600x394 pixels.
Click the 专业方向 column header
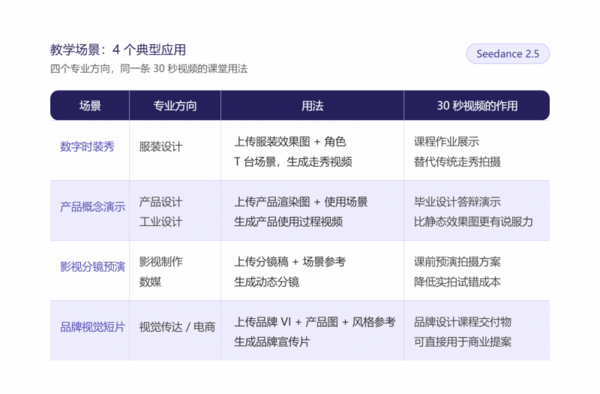[x=175, y=106]
